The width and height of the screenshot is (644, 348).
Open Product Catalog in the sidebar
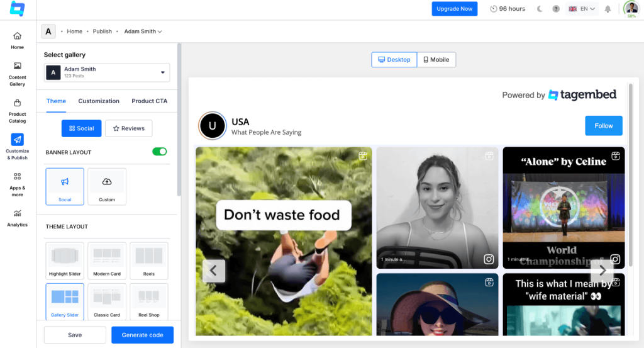(x=17, y=111)
